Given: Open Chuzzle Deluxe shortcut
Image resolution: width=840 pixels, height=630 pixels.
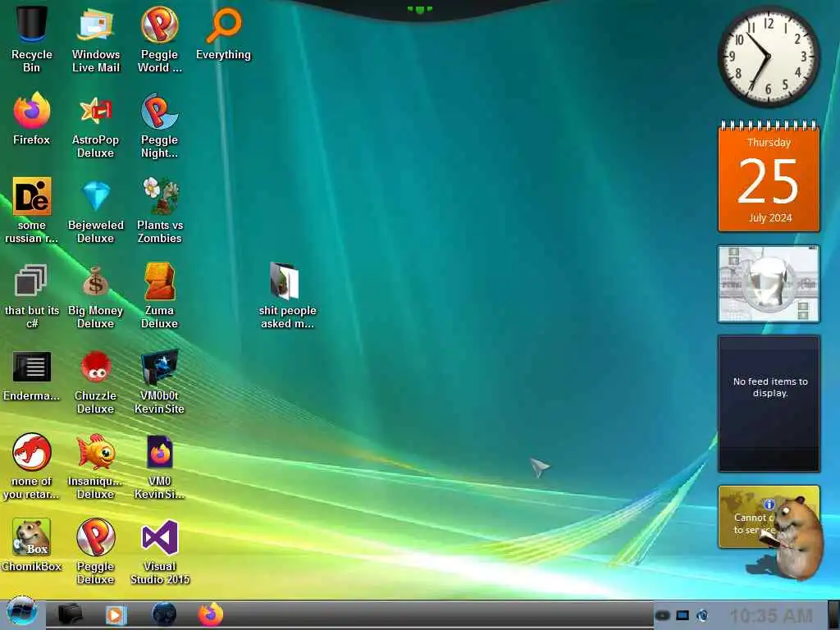Looking at the screenshot, I should pos(96,381).
